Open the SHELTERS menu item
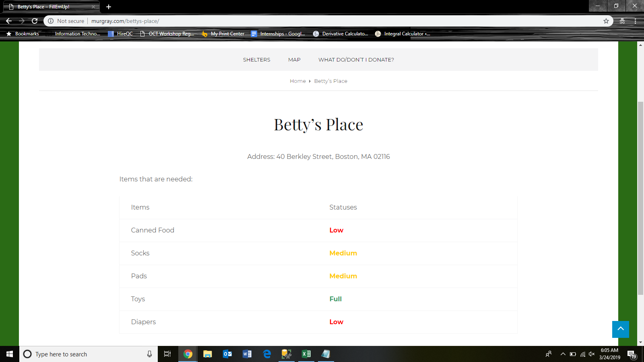 tap(257, 60)
